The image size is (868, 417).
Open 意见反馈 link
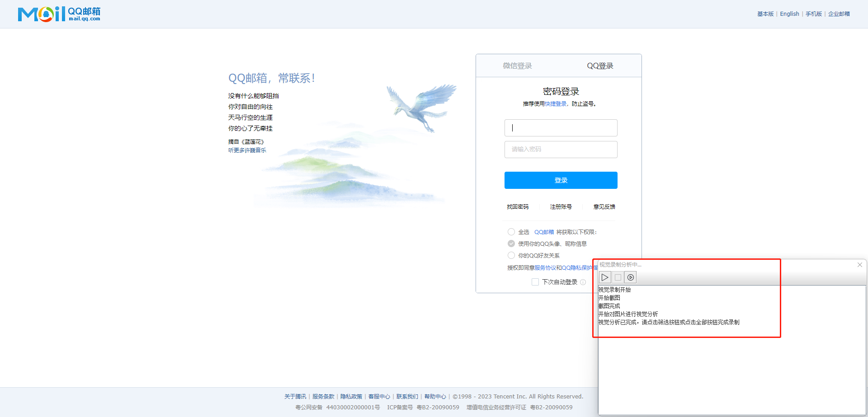(x=604, y=207)
